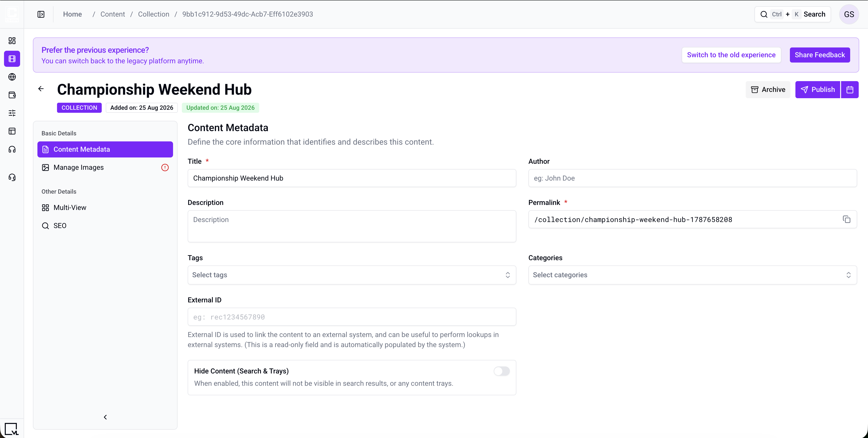The height and width of the screenshot is (438, 868).
Task: Click the COLLECTION badge
Action: [79, 108]
